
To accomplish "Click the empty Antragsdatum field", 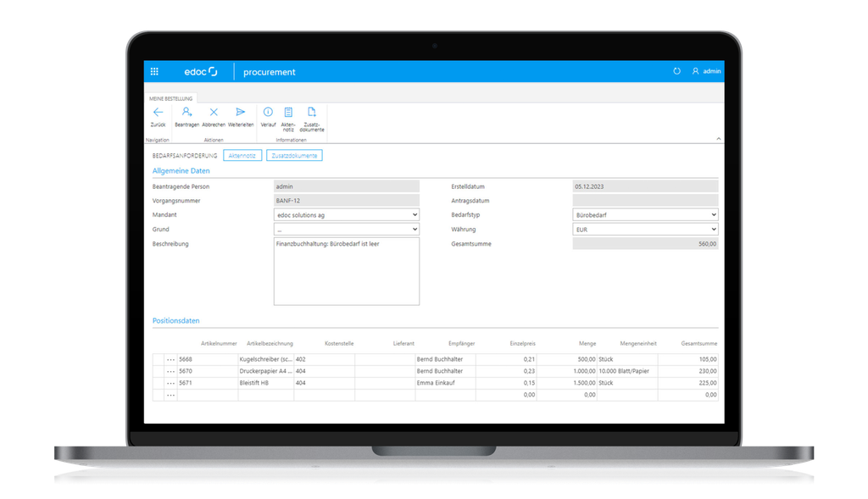I will 645,200.
